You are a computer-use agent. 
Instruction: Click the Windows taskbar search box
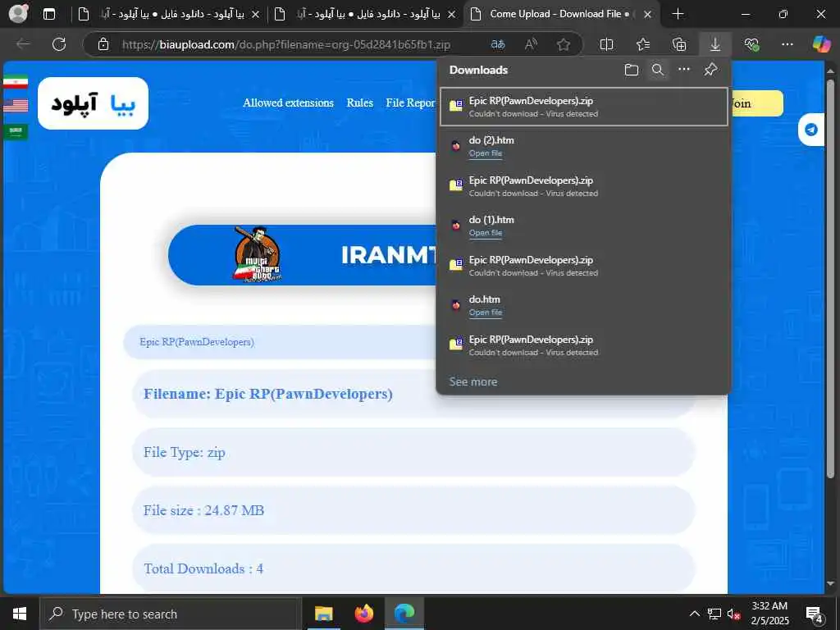pos(171,614)
